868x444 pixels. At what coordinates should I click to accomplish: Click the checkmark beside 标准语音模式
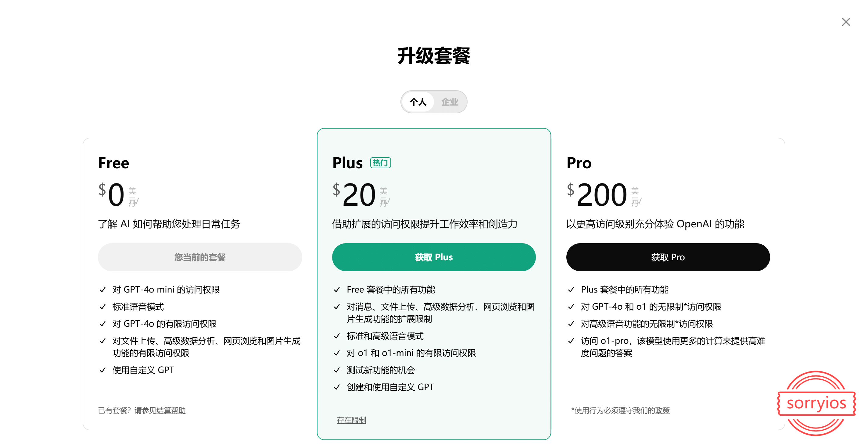(103, 306)
